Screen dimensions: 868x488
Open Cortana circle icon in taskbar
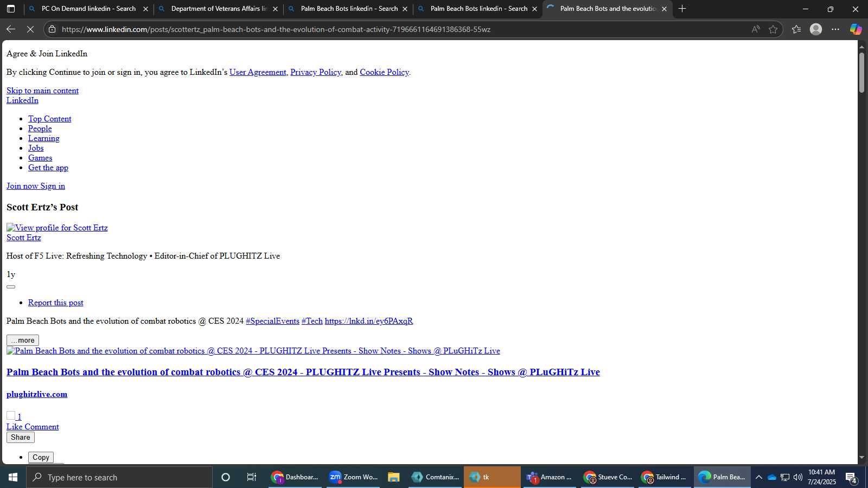(226, 477)
